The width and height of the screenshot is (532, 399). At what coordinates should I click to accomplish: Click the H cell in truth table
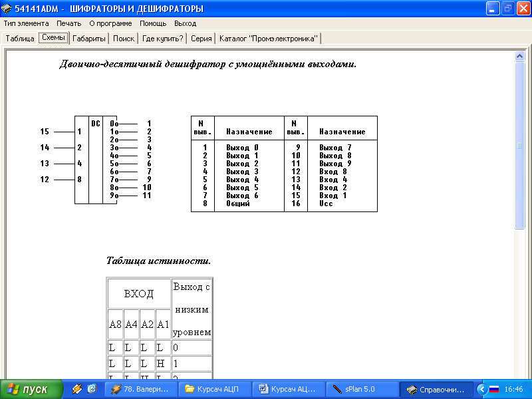click(x=163, y=364)
